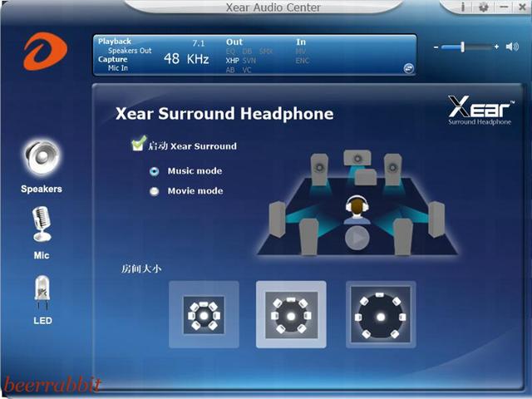Play the surround test with play button
The height and width of the screenshot is (399, 532).
pos(357,239)
